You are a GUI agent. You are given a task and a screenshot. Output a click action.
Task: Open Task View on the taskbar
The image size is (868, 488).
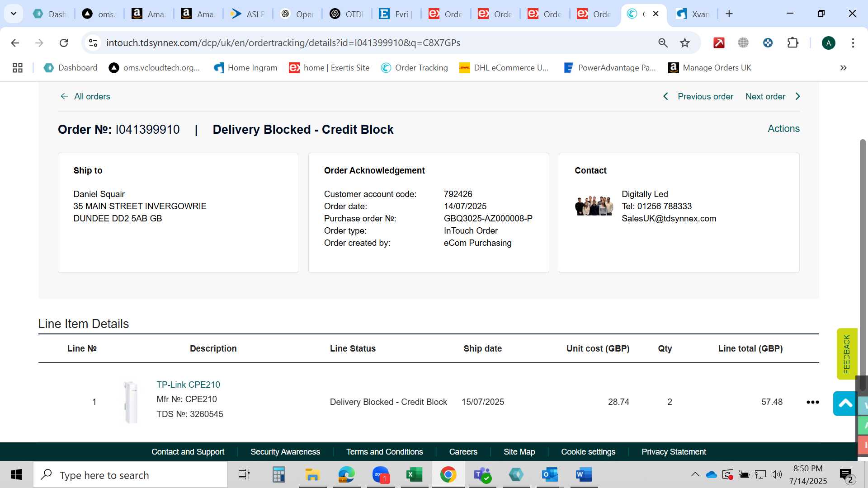pyautogui.click(x=244, y=475)
